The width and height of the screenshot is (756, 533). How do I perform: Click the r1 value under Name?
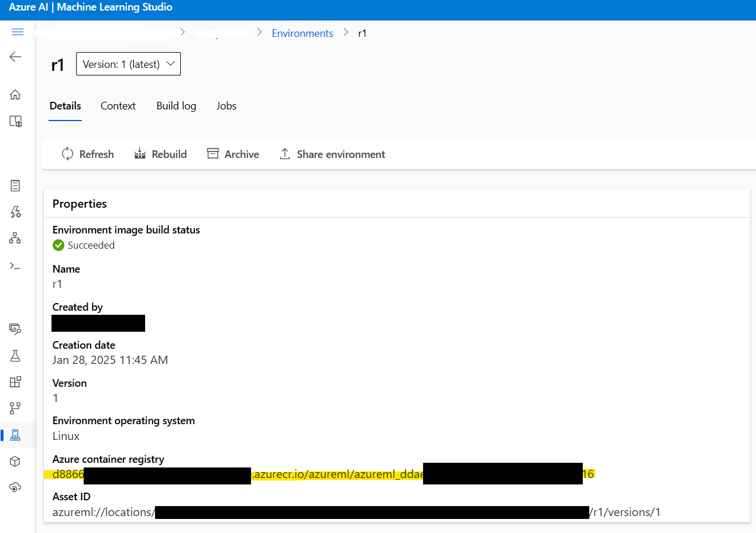pos(57,284)
